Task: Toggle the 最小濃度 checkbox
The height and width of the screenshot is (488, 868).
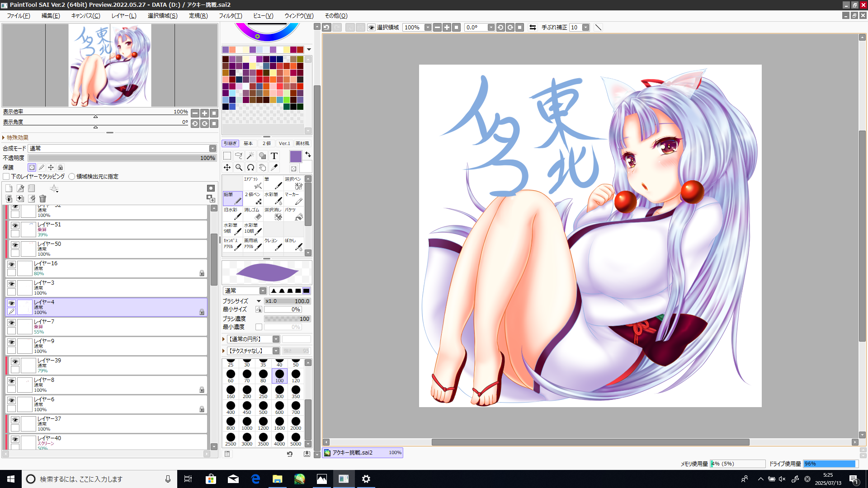Action: tap(259, 327)
